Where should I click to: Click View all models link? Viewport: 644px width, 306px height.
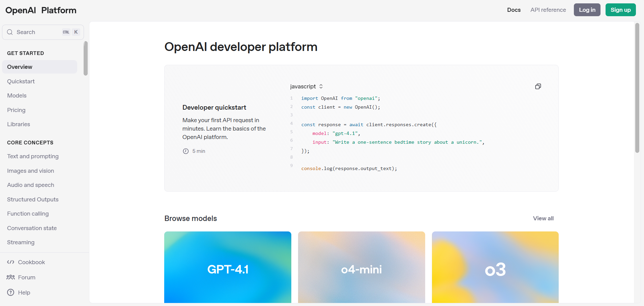(543, 218)
